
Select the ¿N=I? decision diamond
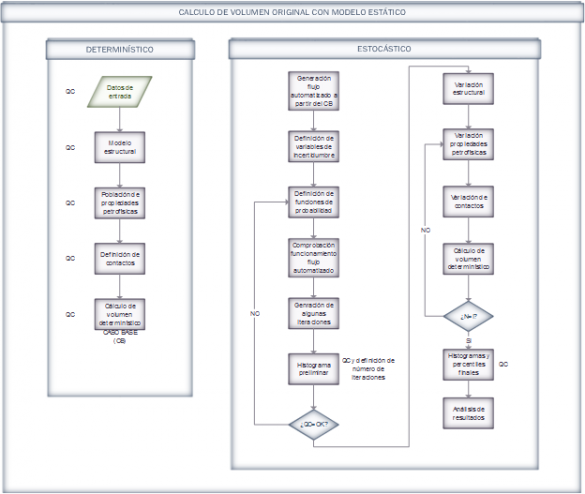tap(468, 316)
